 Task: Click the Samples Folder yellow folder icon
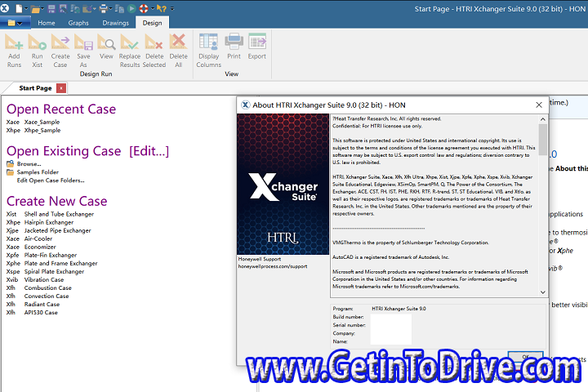(x=10, y=172)
